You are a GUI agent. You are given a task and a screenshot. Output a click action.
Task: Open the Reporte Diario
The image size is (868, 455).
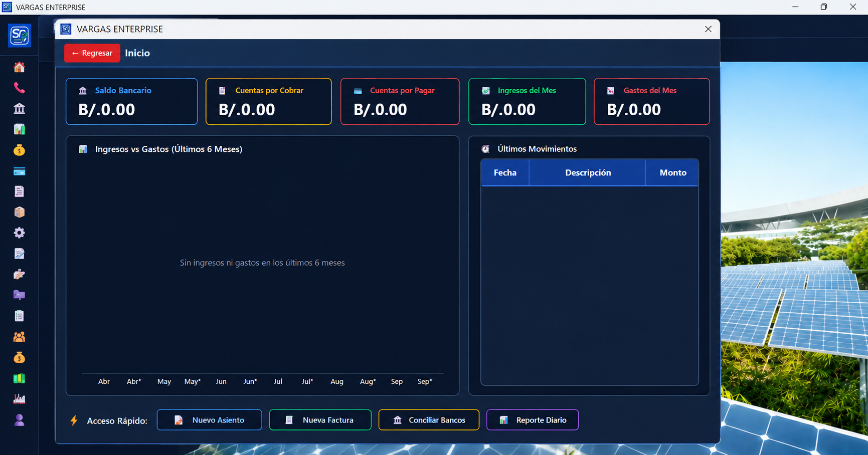533,420
